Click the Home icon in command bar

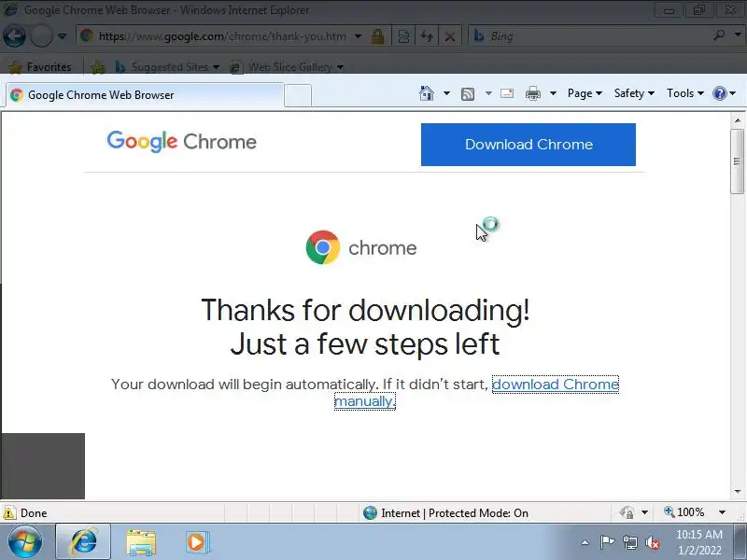pyautogui.click(x=427, y=93)
